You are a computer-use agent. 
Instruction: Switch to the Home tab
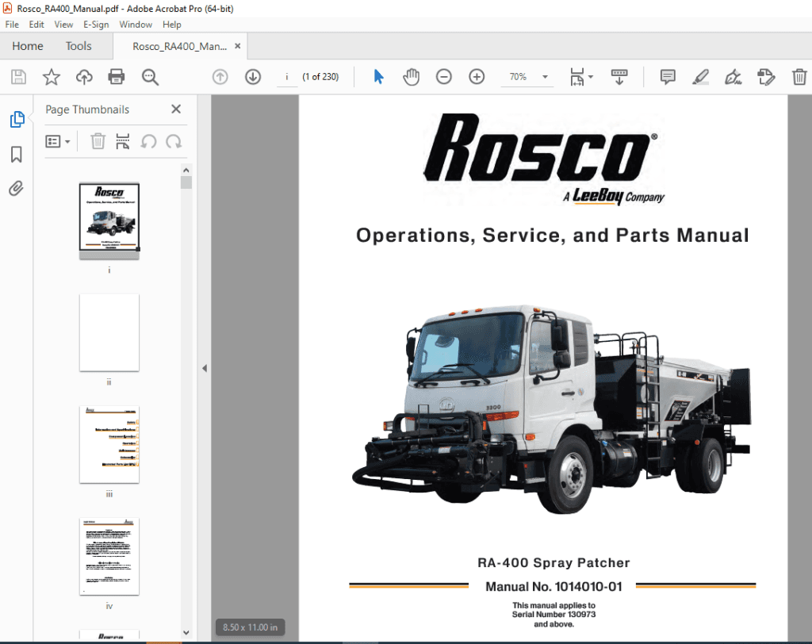click(28, 46)
